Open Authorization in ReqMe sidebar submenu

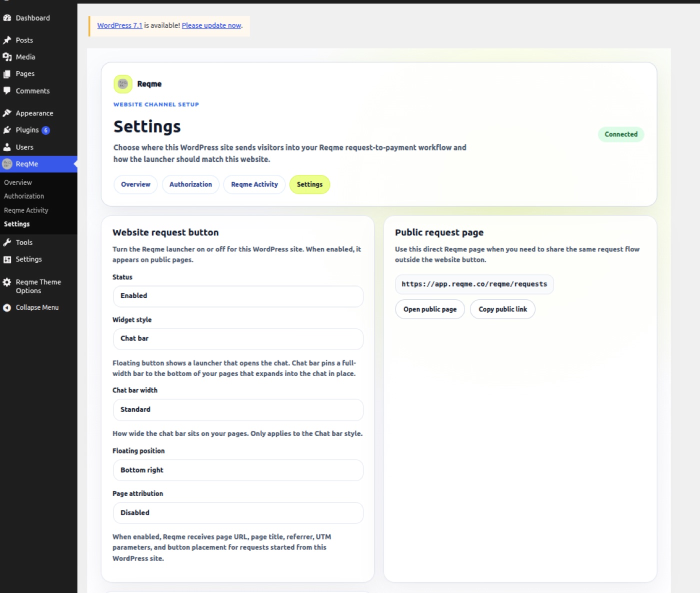point(24,196)
